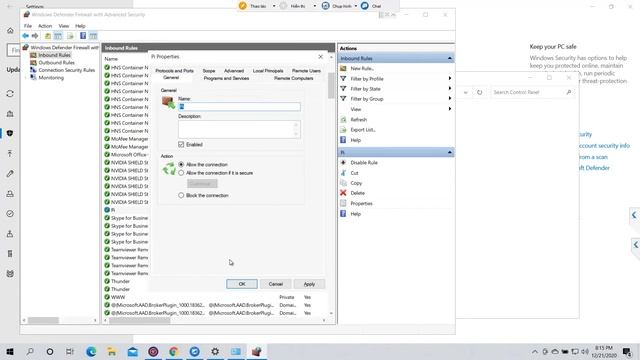The image size is (640, 360).
Task: Switch to the Remote Computers tab
Action: (x=293, y=78)
